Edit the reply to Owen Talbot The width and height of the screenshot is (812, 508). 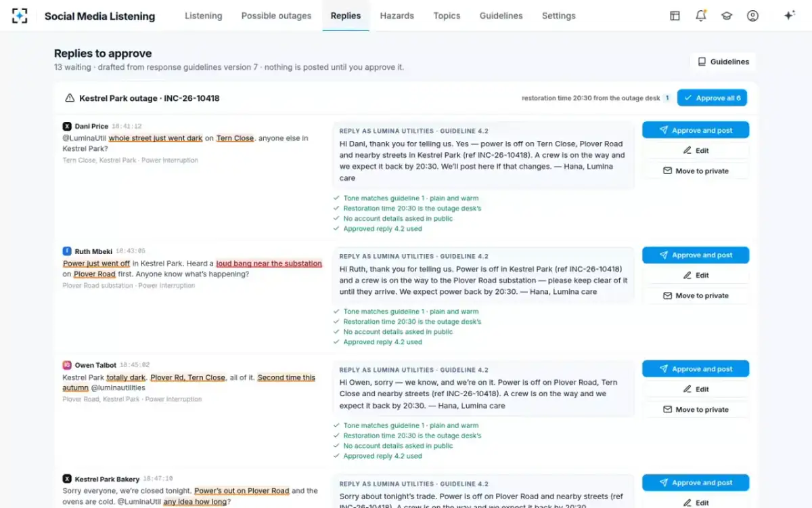click(x=696, y=389)
